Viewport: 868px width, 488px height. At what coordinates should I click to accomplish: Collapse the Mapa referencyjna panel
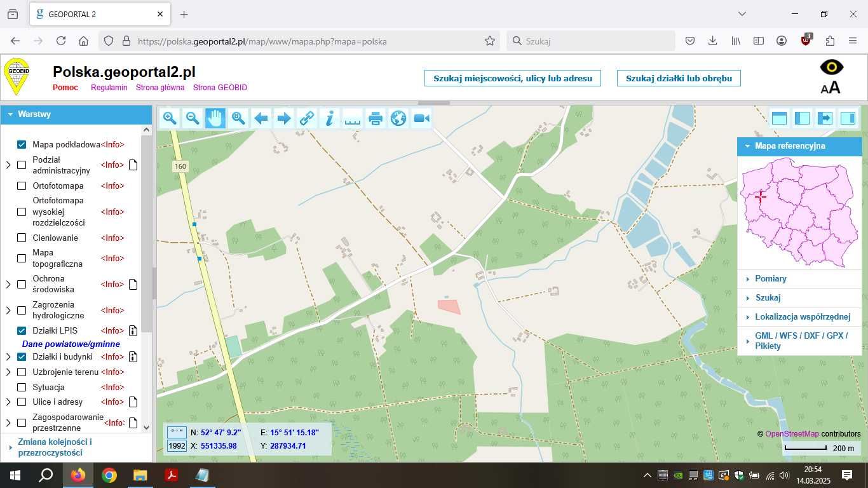[x=799, y=146]
